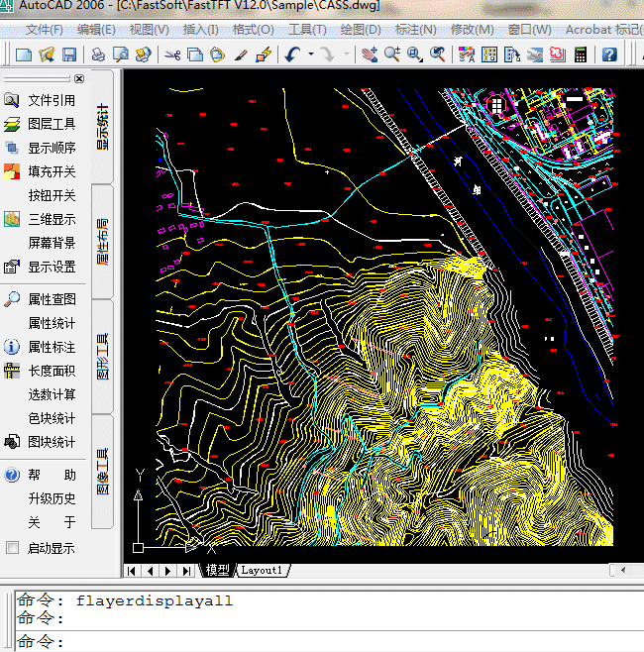Select the Zoom realtime icon

coord(392,54)
